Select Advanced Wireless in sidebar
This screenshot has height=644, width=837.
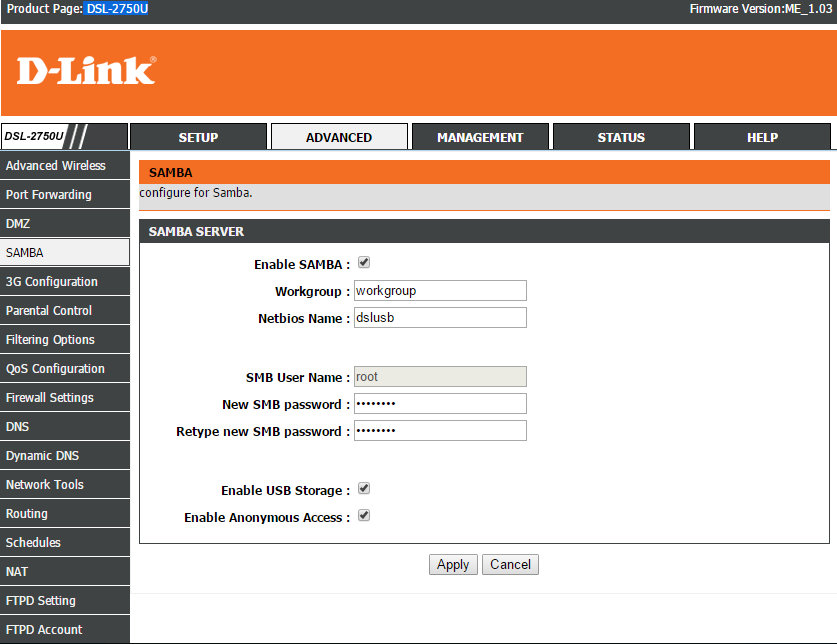click(65, 166)
